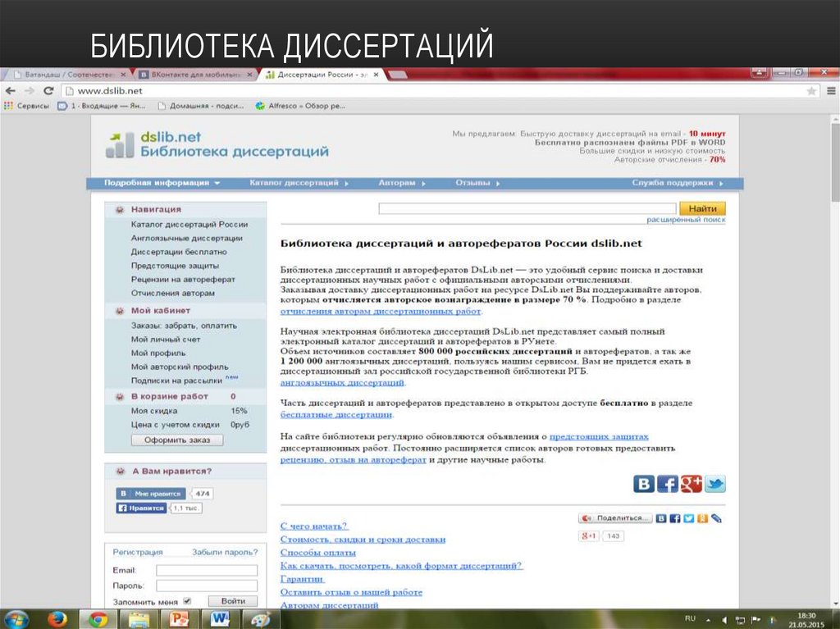Screen dimensions: 840x629
Task: Click the small VK icon beside Поделиться
Action: pyautogui.click(x=661, y=518)
